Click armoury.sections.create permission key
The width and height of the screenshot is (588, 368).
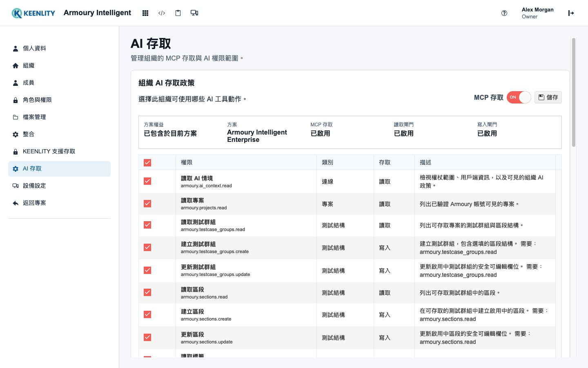[206, 319]
